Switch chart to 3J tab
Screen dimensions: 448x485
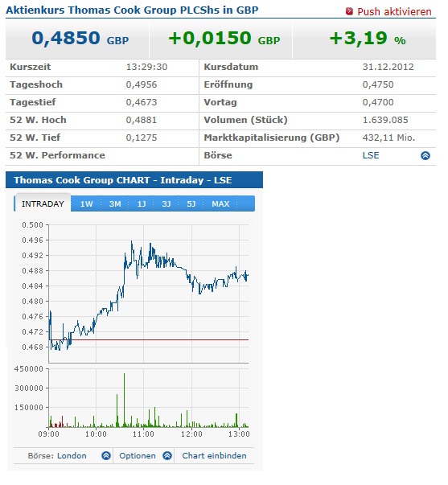pos(166,203)
